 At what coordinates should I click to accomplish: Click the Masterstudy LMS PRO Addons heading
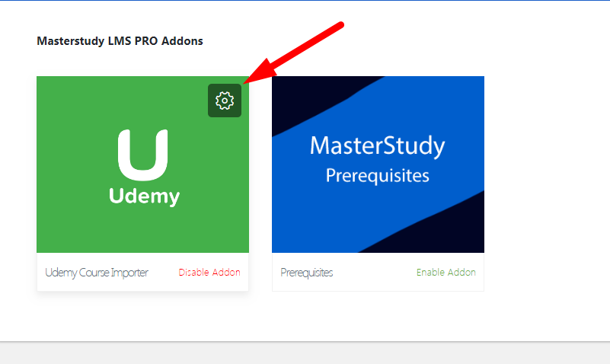click(x=120, y=41)
